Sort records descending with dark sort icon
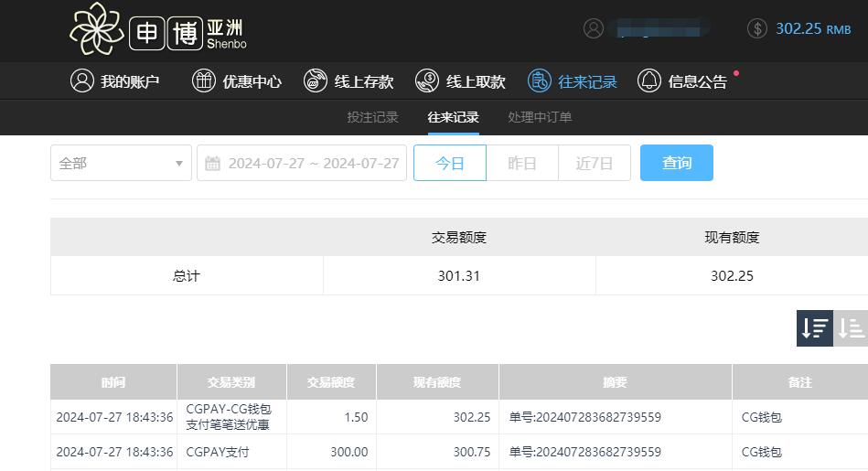Viewport: 868px width, 471px height. tap(815, 328)
